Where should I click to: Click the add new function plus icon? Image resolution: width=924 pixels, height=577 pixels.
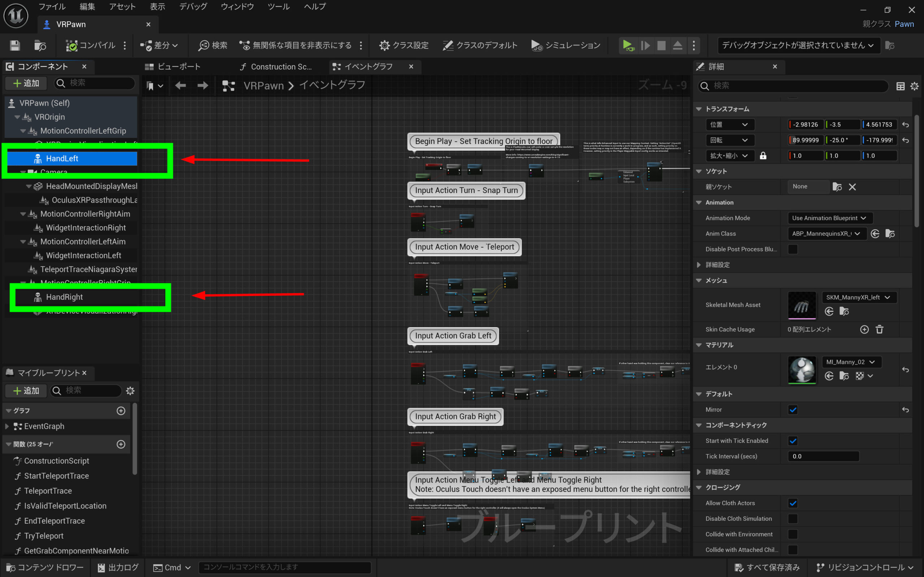click(x=121, y=444)
